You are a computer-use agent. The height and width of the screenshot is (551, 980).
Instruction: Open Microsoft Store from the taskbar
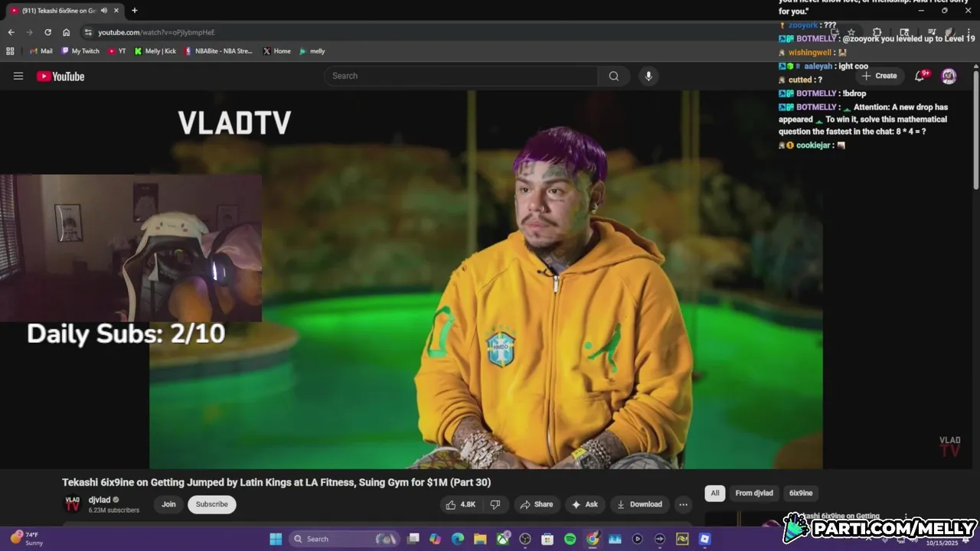click(547, 539)
